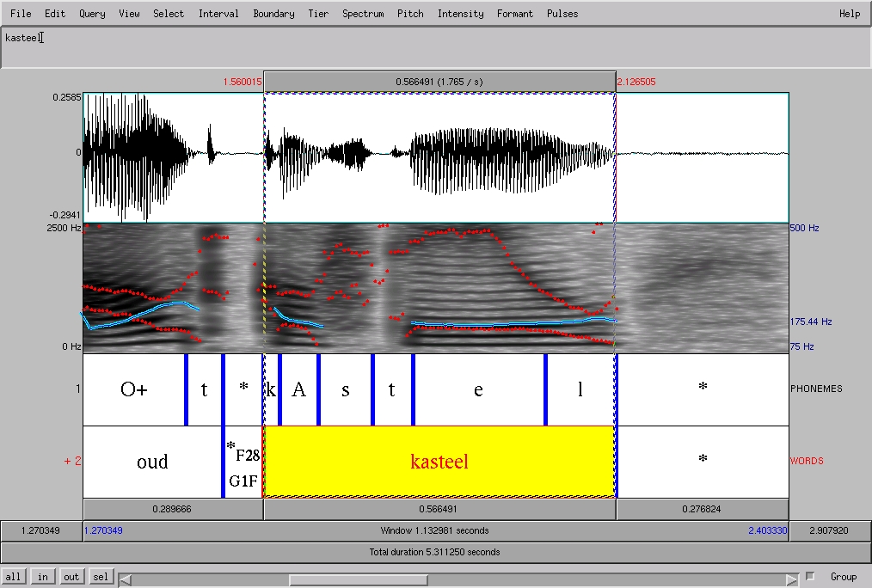Screen dimensions: 872x588
Task: Open the Boundary menu
Action: 273,14
